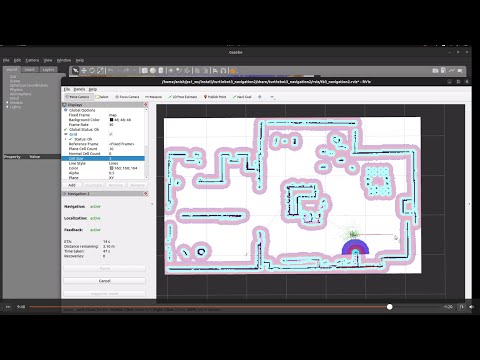
Task: Open the Gazebo log data icon
Action: [x=443, y=70]
